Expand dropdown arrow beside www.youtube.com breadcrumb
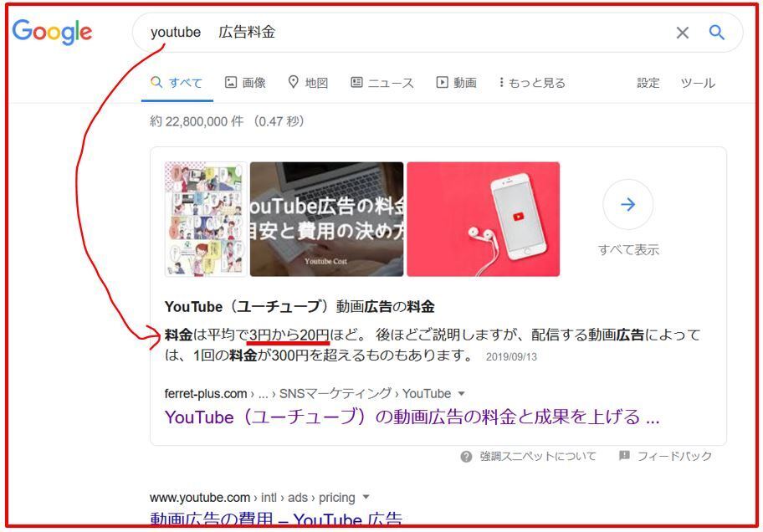This screenshot has height=532, width=763. [366, 498]
